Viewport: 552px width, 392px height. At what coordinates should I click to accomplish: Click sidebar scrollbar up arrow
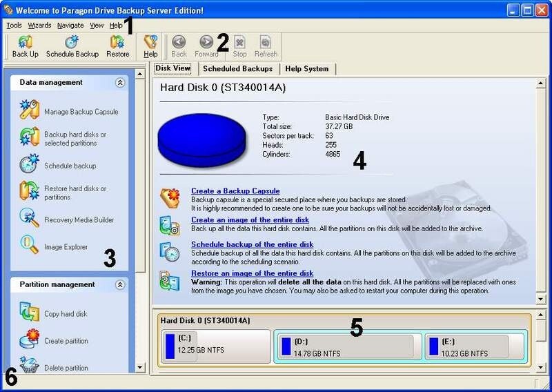click(140, 74)
